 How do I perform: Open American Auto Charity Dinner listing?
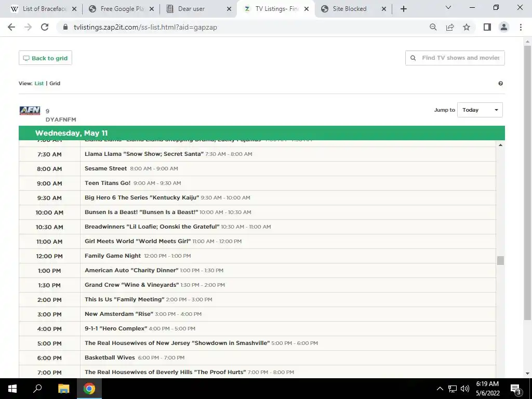pyautogui.click(x=131, y=271)
